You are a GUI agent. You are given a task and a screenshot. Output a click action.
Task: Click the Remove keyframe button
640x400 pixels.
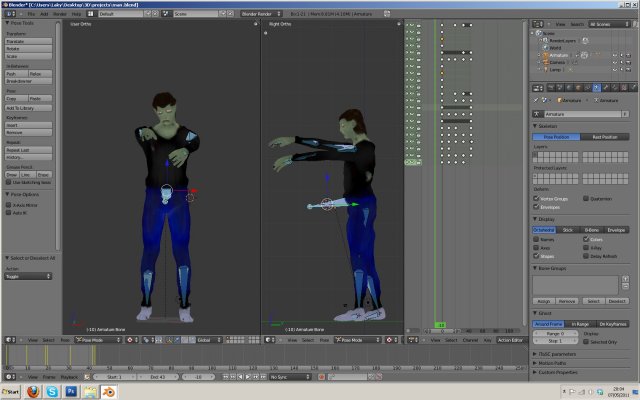pos(29,132)
